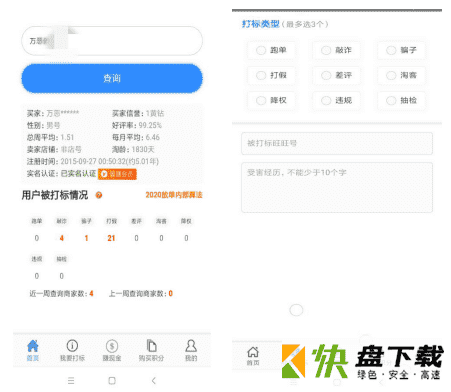Focus the 受害经历 experience text area
Viewport: 451px width, 392px height.
click(337, 187)
